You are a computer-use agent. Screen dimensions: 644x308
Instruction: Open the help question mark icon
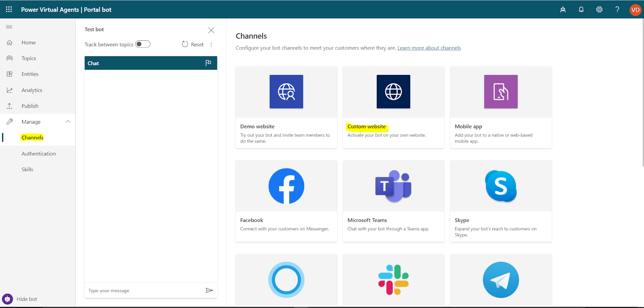tap(617, 9)
